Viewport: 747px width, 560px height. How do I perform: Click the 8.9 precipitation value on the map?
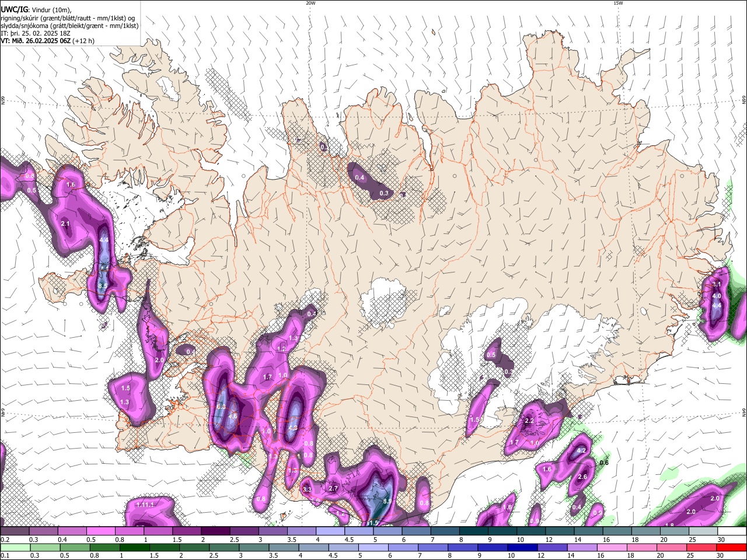(387, 501)
